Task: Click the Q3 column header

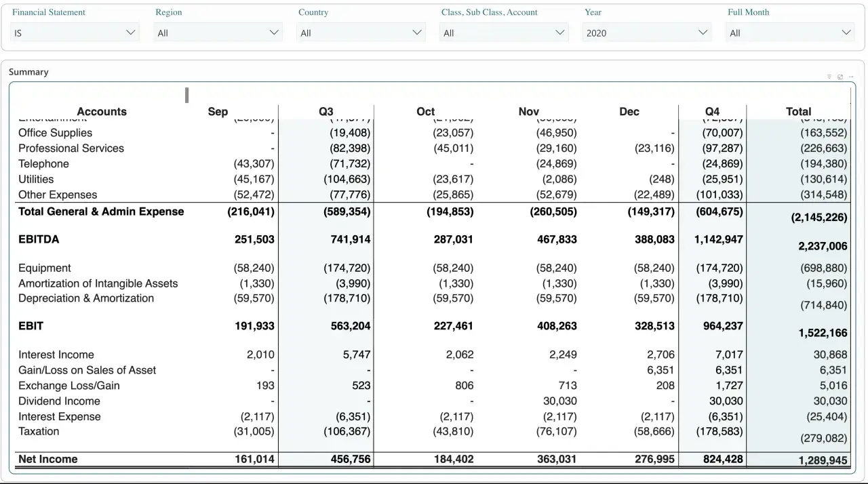Action: tap(326, 111)
